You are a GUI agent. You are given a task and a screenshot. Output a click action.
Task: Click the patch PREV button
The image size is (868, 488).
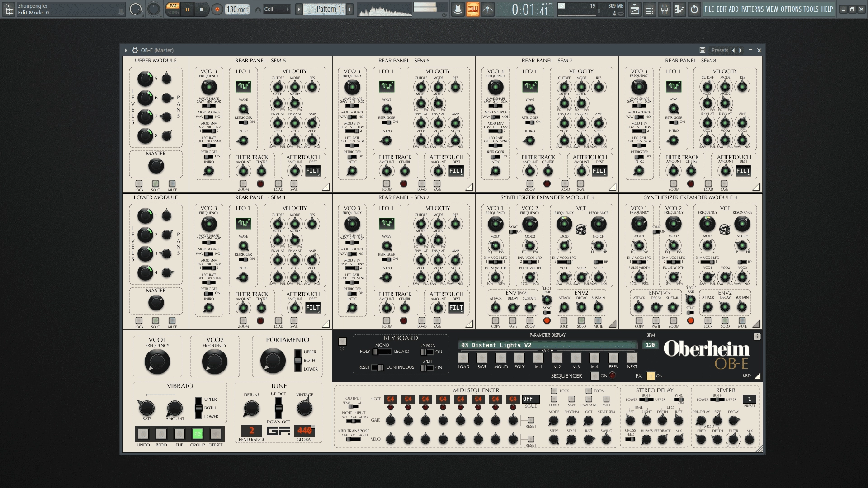click(613, 358)
